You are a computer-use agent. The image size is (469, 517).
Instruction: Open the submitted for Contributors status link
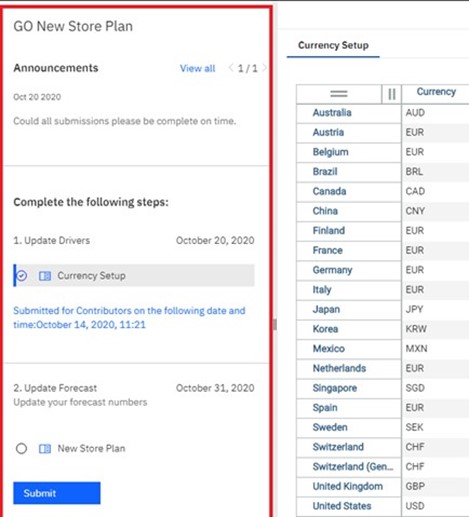[x=129, y=318]
